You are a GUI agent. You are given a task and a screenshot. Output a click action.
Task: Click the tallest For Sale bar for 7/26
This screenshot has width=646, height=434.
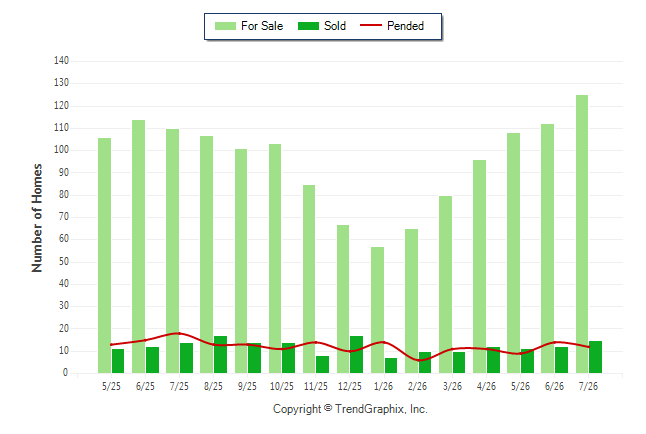[582, 234]
